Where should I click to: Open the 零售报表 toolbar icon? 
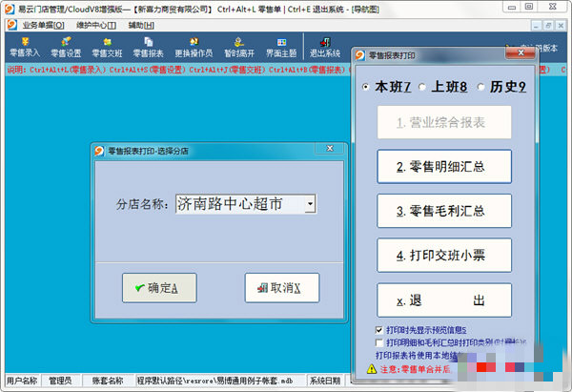pyautogui.click(x=148, y=48)
